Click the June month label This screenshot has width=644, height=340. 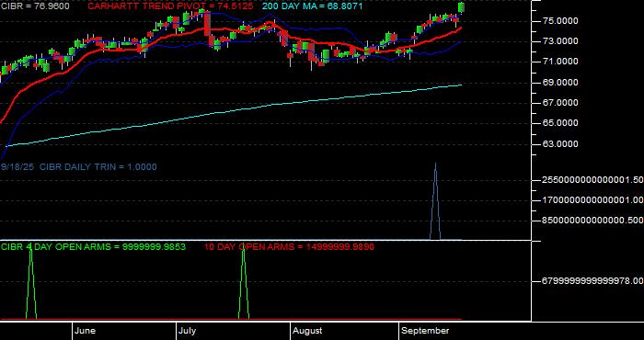(x=86, y=331)
